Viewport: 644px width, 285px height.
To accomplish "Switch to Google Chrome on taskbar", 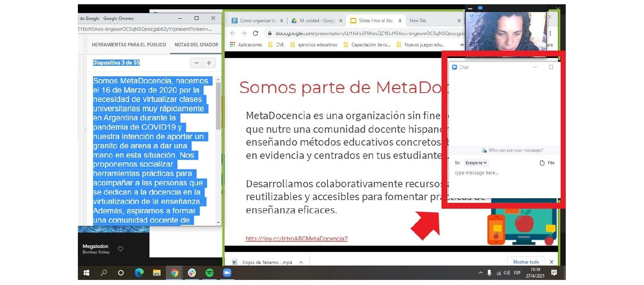I will (x=174, y=273).
